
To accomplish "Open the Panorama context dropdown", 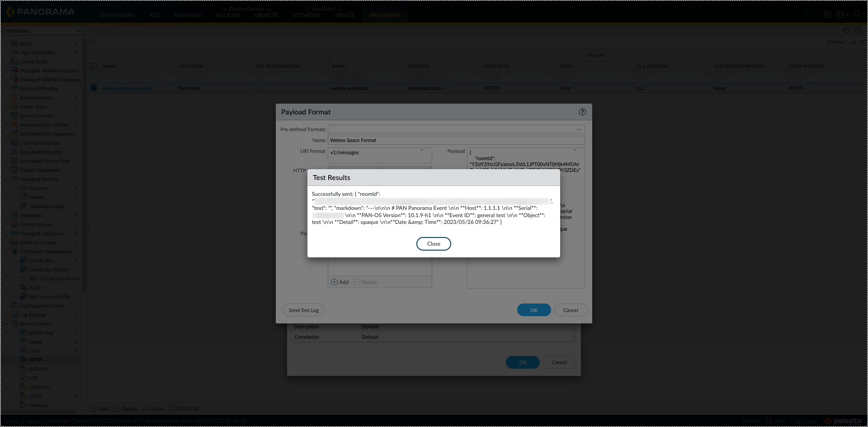I will pyautogui.click(x=44, y=31).
